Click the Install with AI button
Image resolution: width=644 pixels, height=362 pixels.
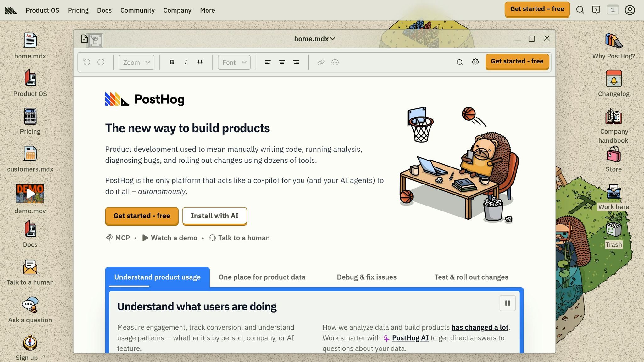click(214, 216)
